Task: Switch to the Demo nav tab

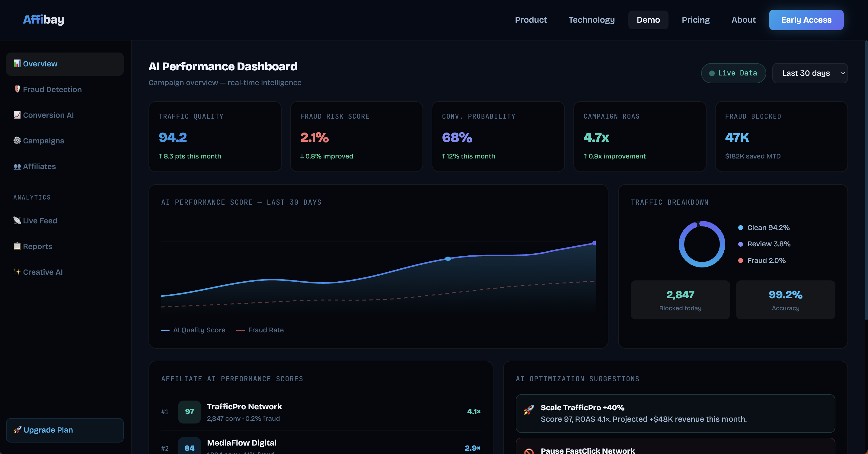Action: (648, 20)
